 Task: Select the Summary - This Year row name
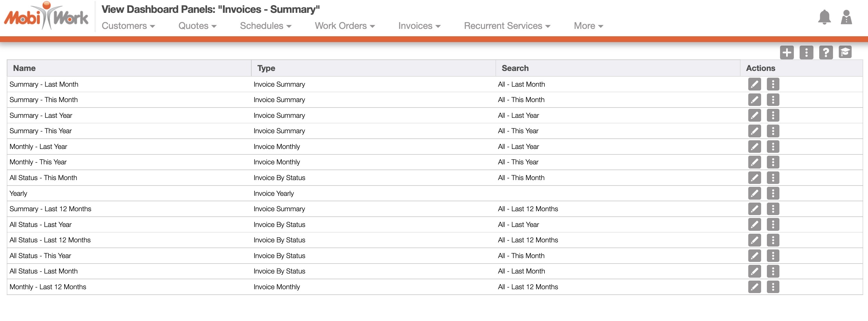(x=41, y=131)
